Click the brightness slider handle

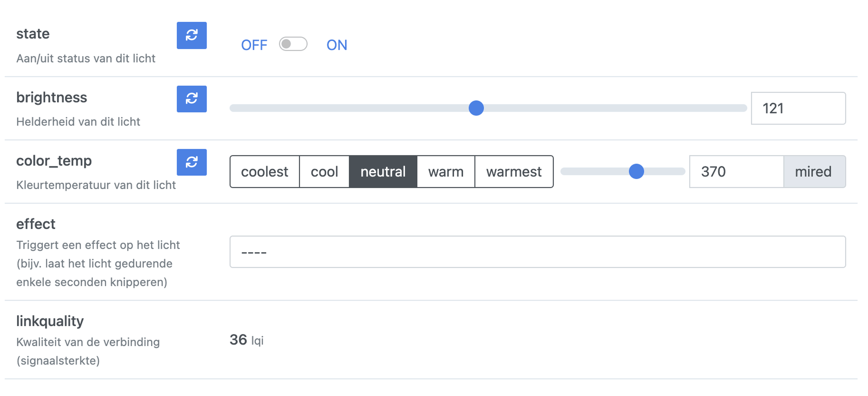pyautogui.click(x=476, y=108)
